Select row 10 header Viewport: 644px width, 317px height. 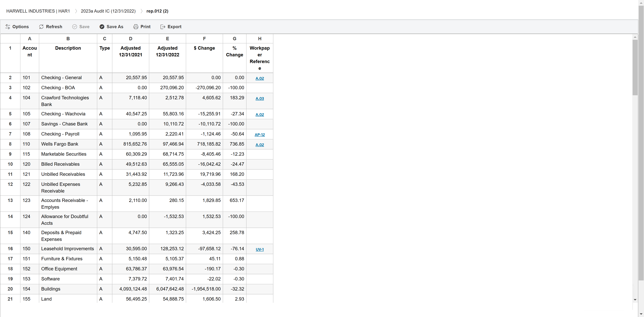(x=10, y=164)
